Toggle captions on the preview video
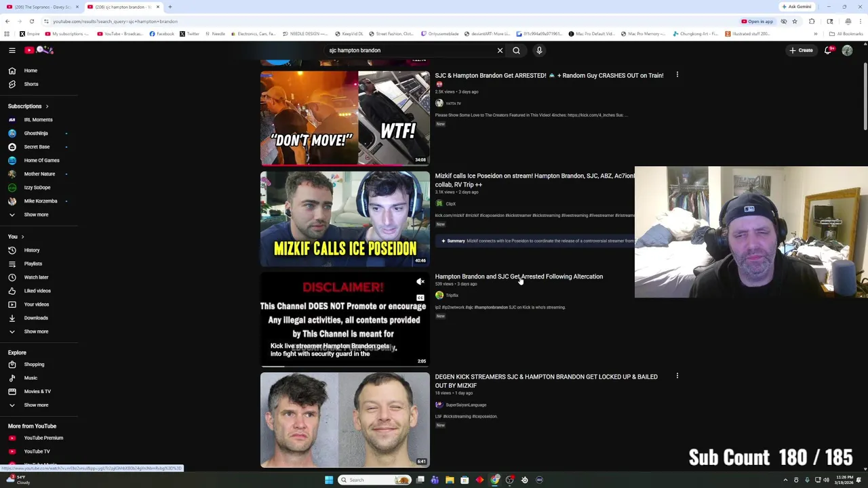 [x=420, y=298]
